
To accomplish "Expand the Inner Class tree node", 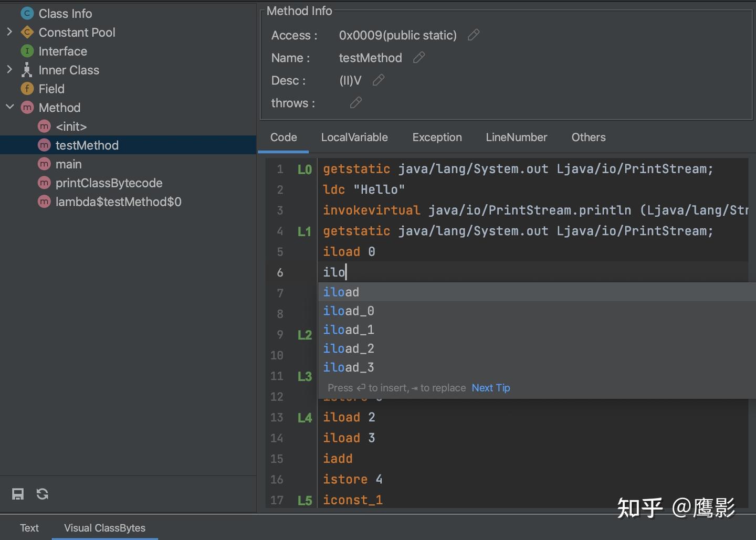I will tap(9, 70).
